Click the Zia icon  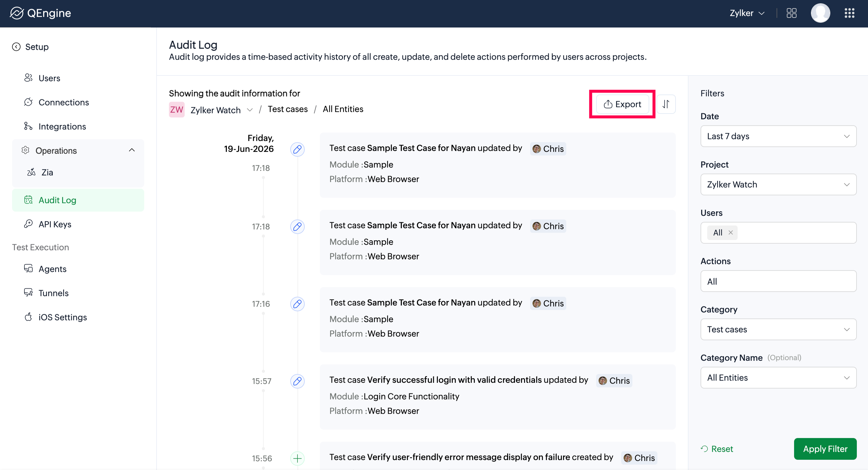coord(31,172)
